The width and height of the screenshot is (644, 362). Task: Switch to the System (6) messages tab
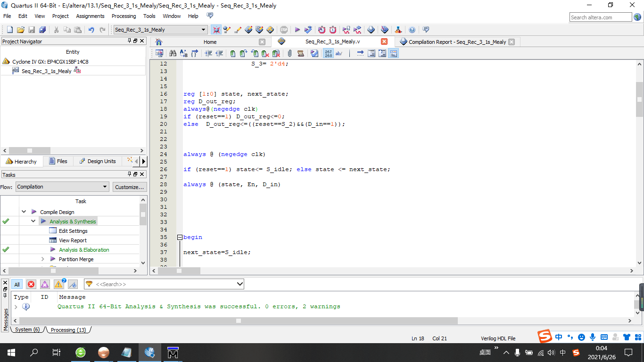tap(27, 329)
